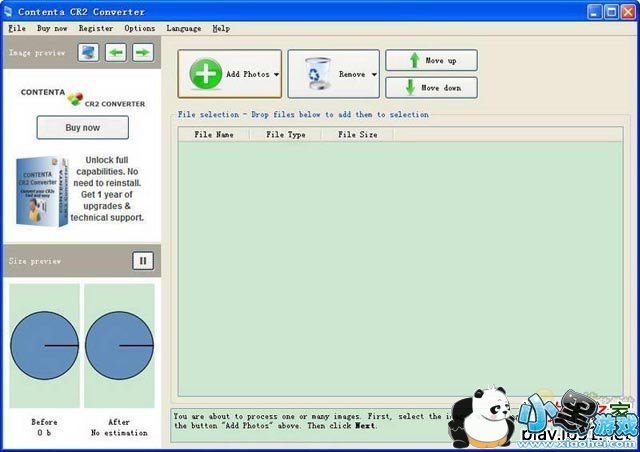640x452 pixels.
Task: Click the 'File selection' drop files label
Action: (x=303, y=115)
